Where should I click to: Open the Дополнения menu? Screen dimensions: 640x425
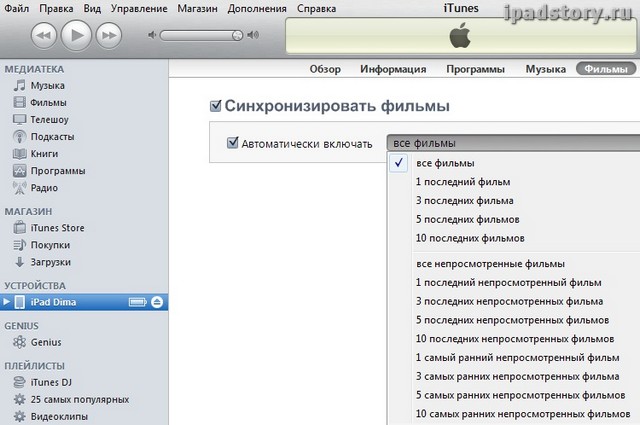pyautogui.click(x=257, y=9)
